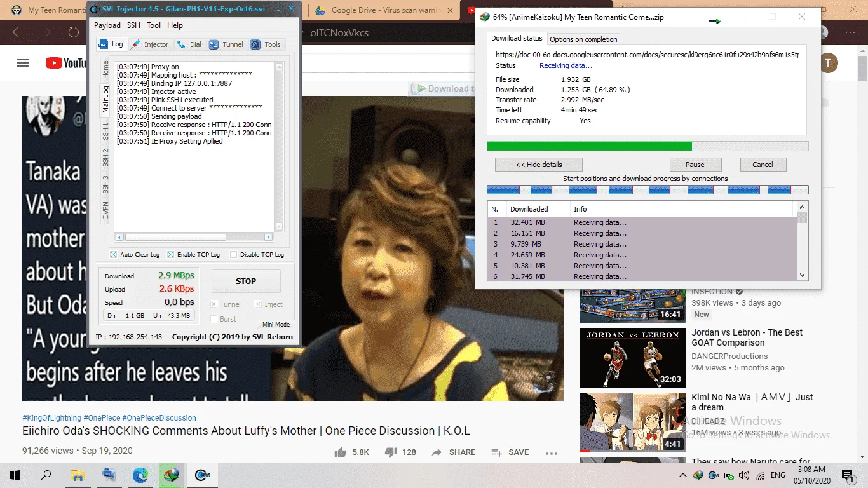Pause the download
The image size is (868, 488).
pos(695,165)
